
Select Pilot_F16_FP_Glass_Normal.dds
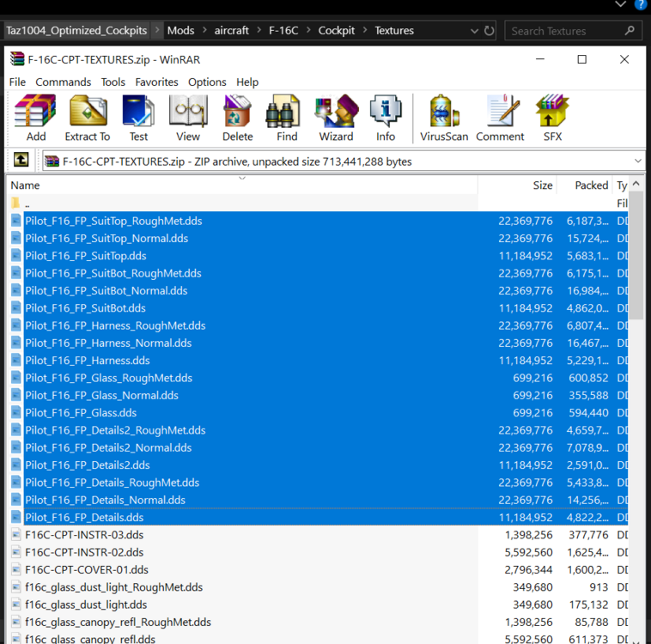click(x=101, y=395)
